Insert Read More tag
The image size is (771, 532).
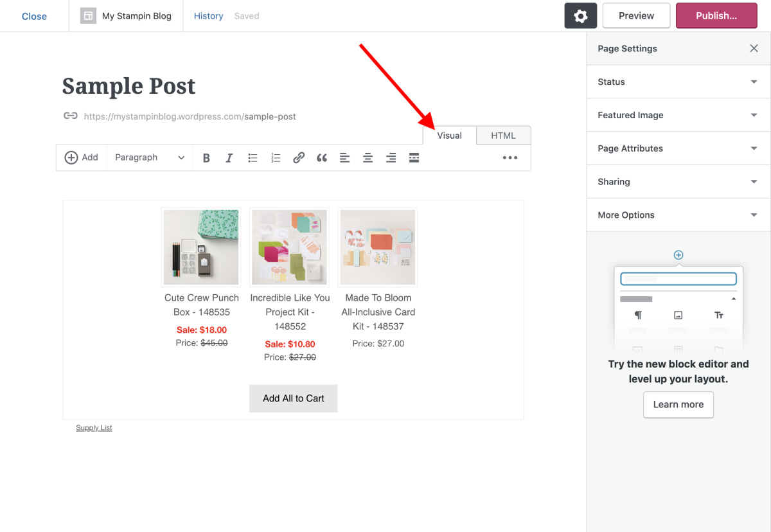(x=414, y=158)
